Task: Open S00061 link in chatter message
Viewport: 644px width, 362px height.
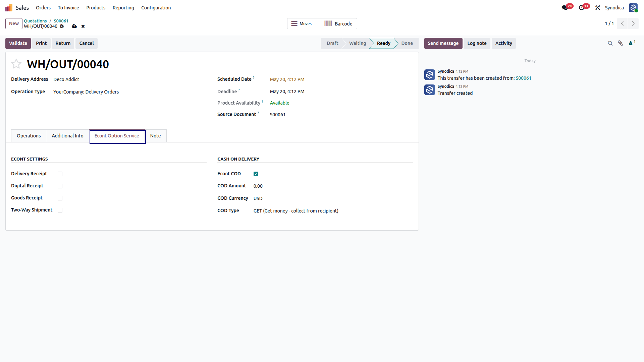Action: [524, 78]
